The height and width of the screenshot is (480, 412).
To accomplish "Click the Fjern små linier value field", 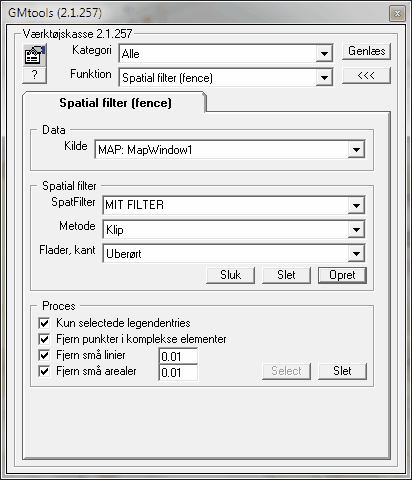I will click(x=178, y=356).
